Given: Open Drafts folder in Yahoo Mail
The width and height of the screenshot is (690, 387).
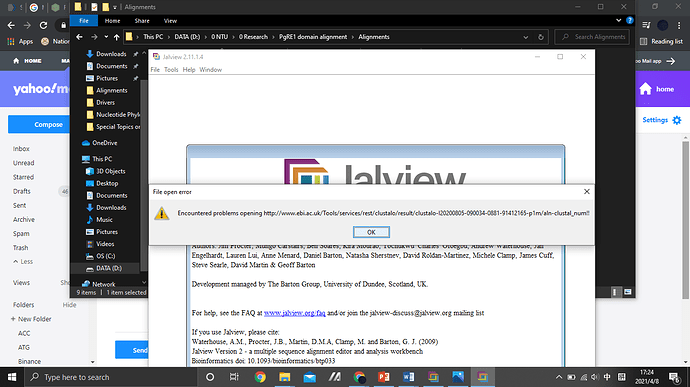Looking at the screenshot, I should point(22,191).
